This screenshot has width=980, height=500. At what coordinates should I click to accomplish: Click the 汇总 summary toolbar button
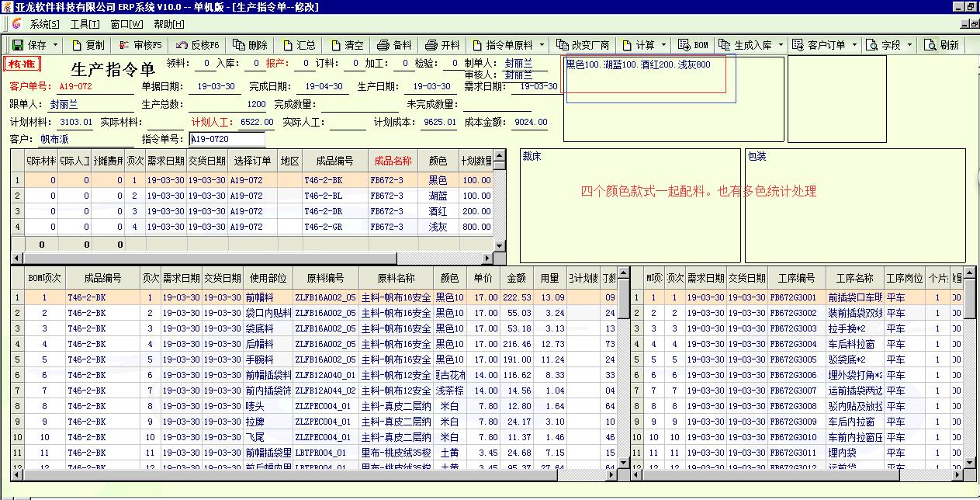point(299,45)
